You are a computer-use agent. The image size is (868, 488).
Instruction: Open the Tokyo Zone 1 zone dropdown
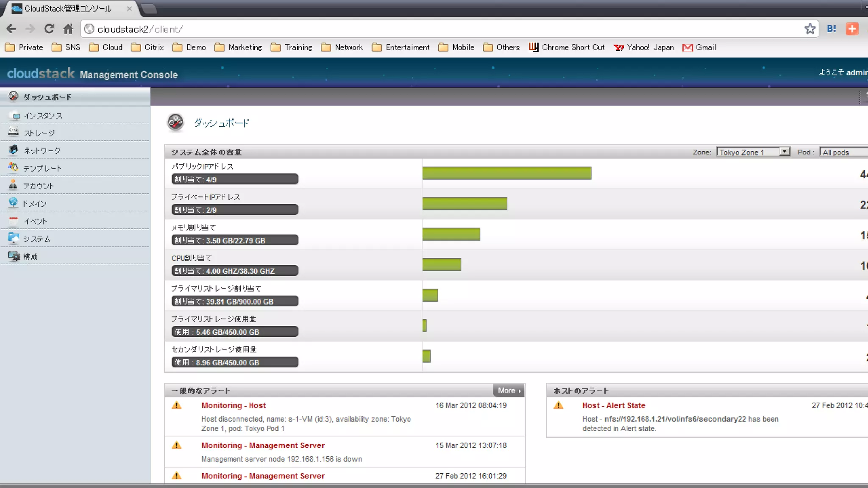click(x=753, y=152)
